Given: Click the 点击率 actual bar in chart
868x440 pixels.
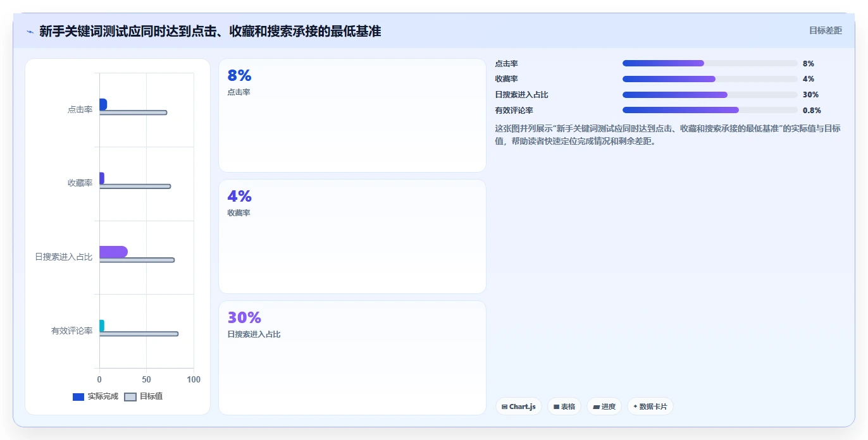Looking at the screenshot, I should 103,104.
